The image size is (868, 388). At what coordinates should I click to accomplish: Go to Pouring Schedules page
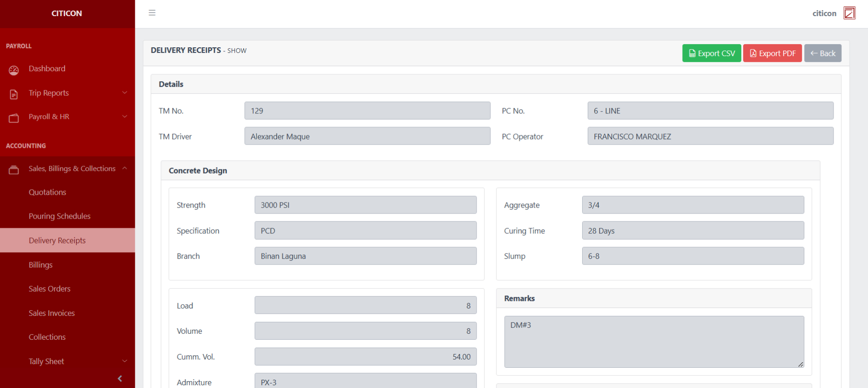60,216
